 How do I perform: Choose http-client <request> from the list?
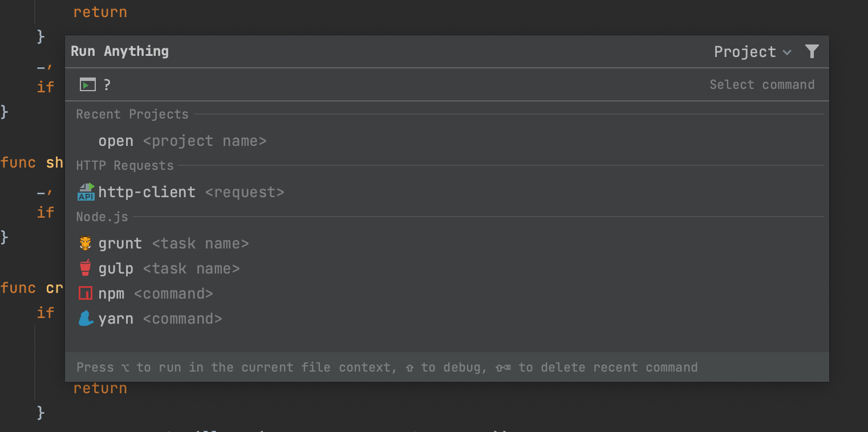191,192
